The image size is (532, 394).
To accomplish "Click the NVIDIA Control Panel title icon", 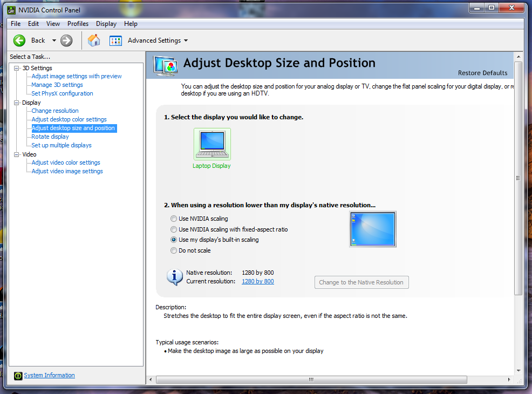I will coord(11,10).
